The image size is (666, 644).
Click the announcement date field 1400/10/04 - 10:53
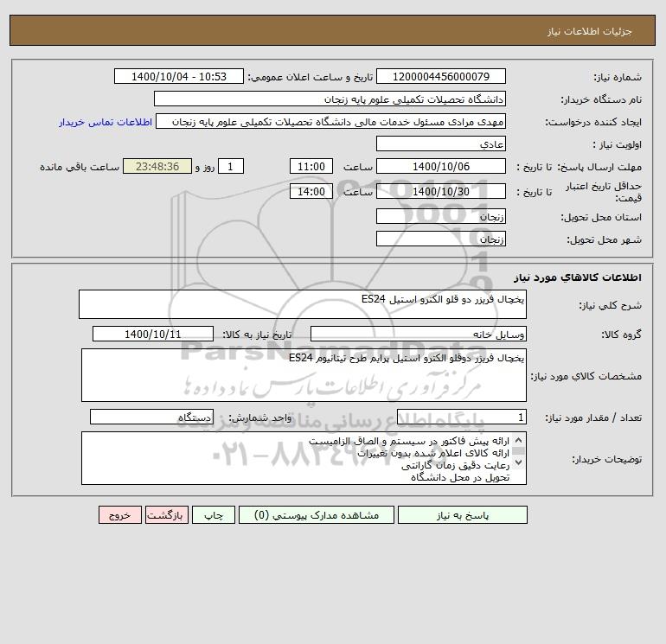point(179,76)
